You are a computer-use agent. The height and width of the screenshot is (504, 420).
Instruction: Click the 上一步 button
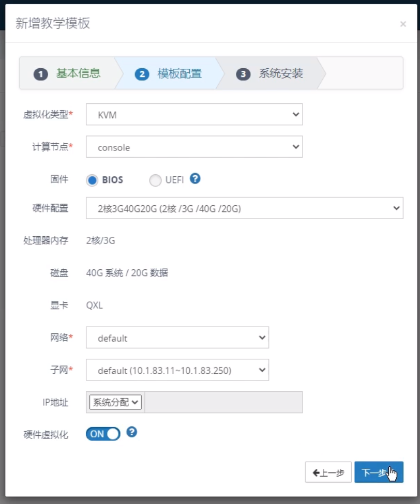coord(328,472)
